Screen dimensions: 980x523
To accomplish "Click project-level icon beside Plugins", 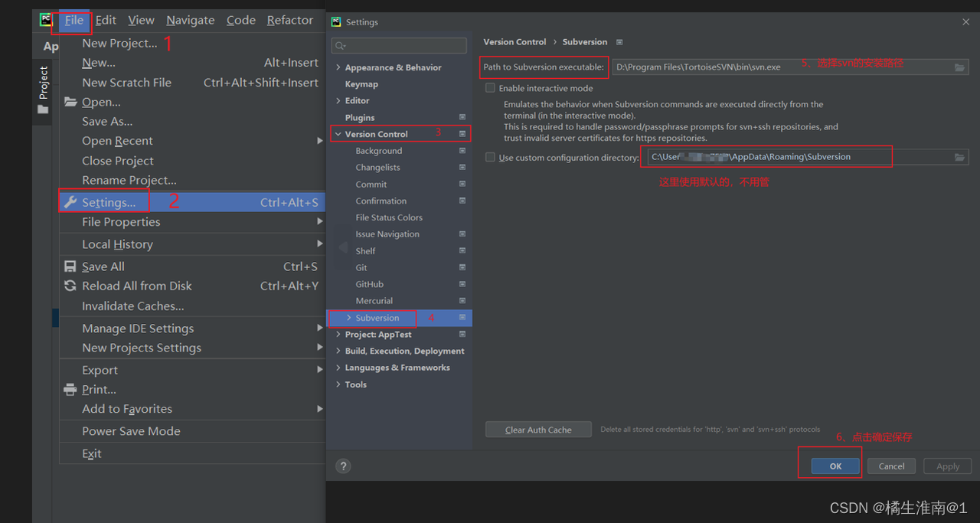I will click(x=462, y=117).
